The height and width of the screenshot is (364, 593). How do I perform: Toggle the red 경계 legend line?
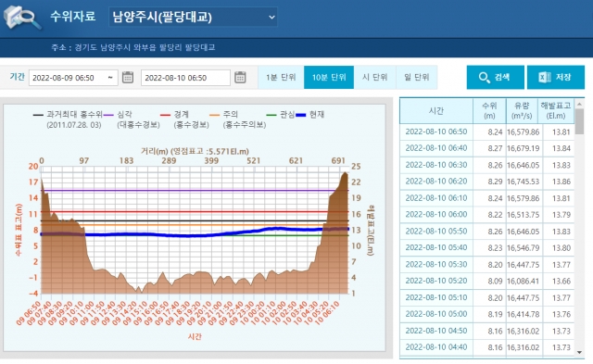166,115
